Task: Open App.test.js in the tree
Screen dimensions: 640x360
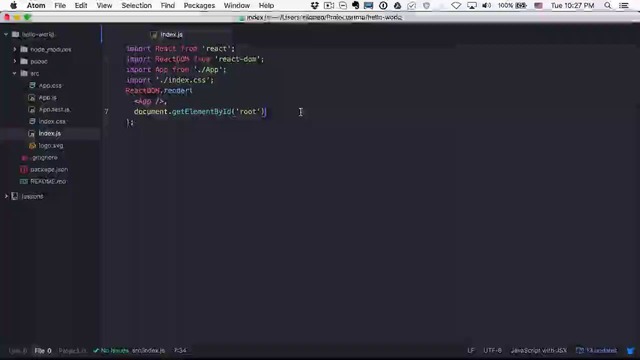Action: 55,109
